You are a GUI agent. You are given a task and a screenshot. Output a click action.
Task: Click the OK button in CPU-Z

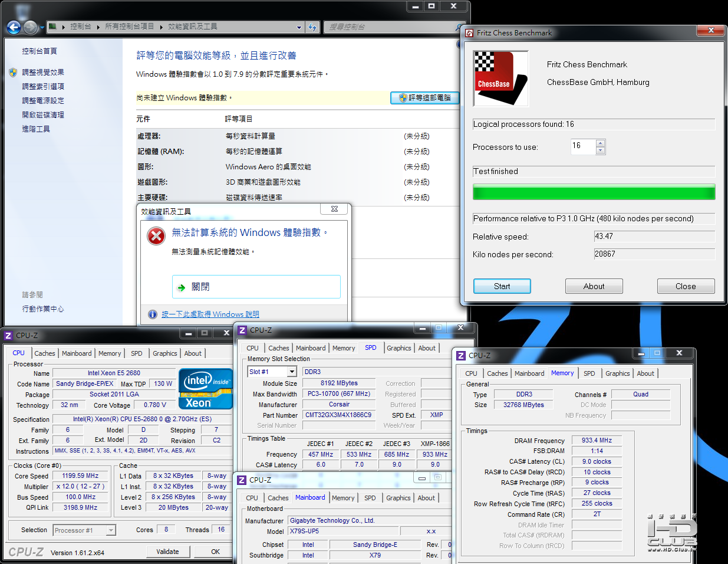(x=216, y=552)
